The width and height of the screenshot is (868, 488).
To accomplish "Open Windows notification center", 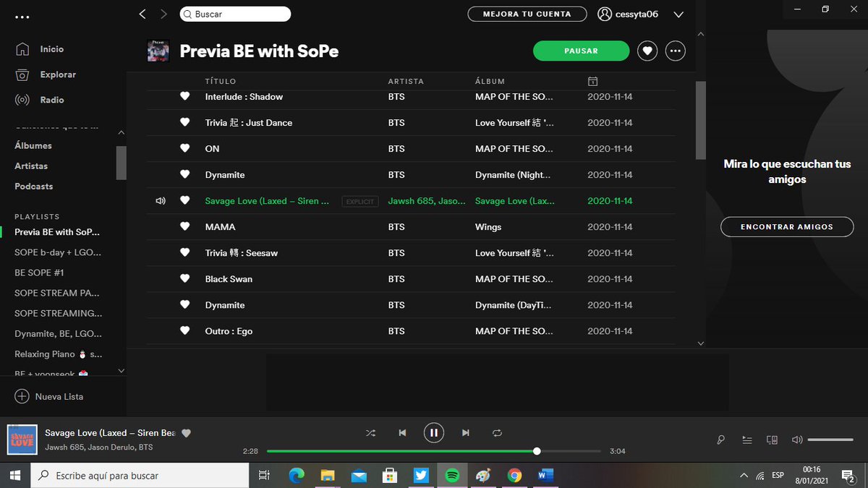I will [848, 476].
